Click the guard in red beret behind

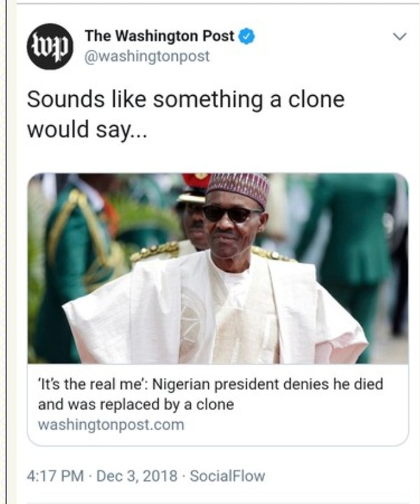point(191,209)
